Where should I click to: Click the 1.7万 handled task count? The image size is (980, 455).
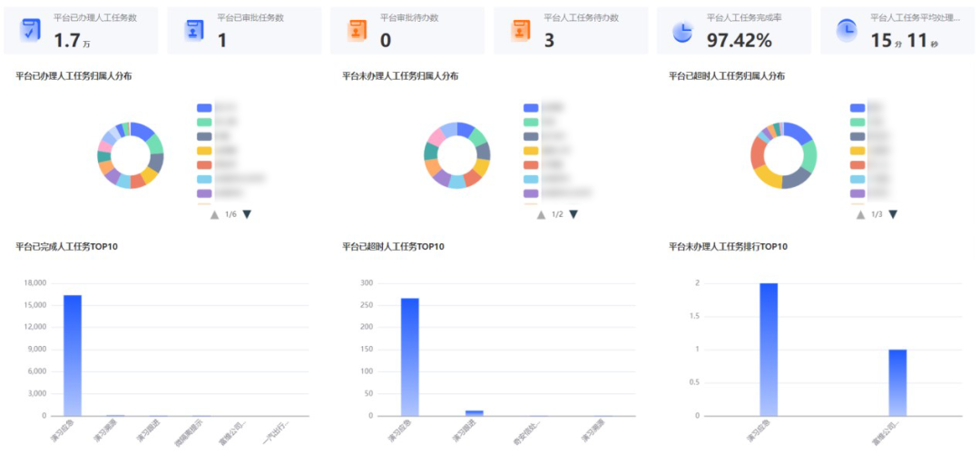[72, 40]
